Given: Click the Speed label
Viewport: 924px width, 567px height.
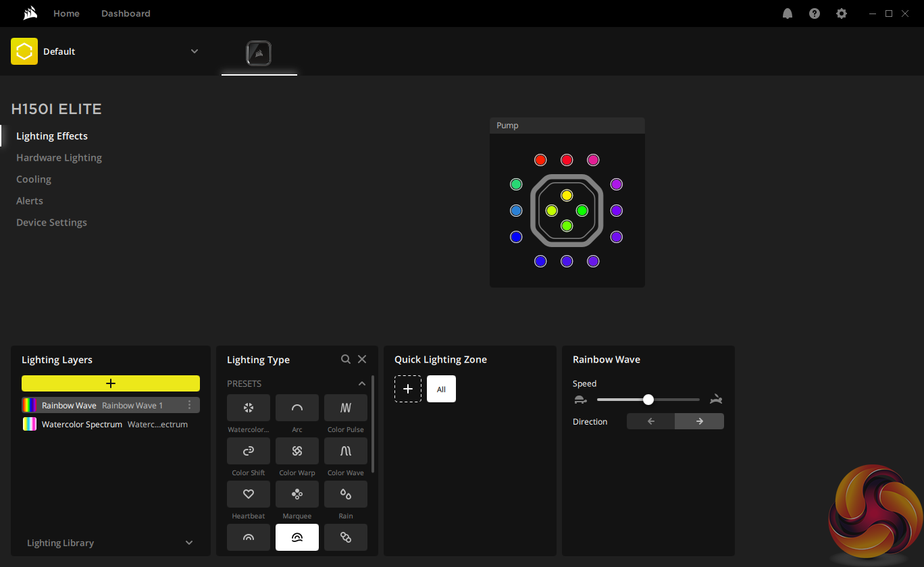Looking at the screenshot, I should (x=585, y=384).
